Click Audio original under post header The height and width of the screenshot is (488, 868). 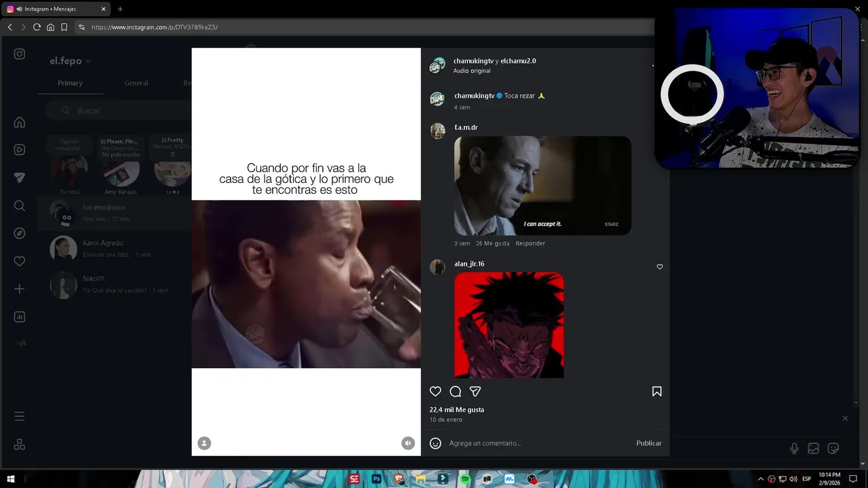[472, 70]
